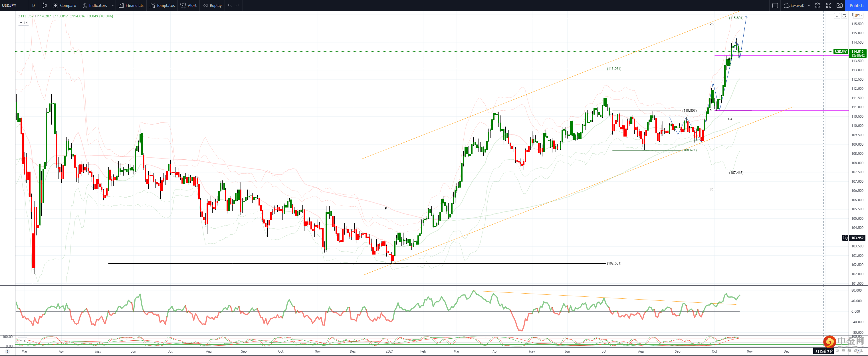The image size is (868, 356).
Task: Click the down arrow button near price scale
Action: click(x=837, y=16)
